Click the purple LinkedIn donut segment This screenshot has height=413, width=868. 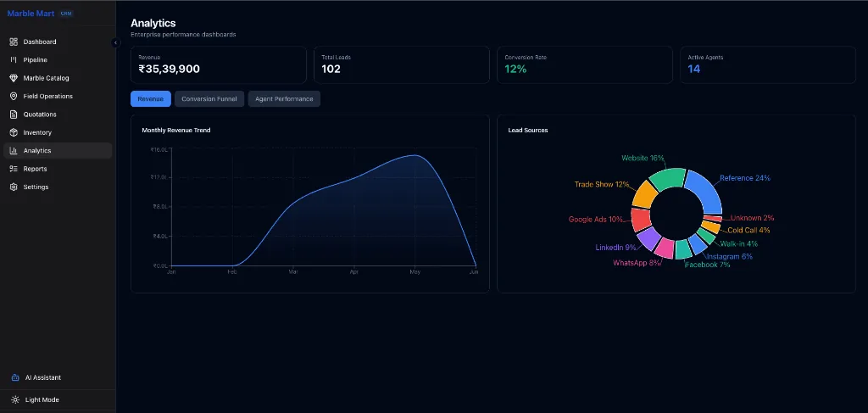(648, 238)
